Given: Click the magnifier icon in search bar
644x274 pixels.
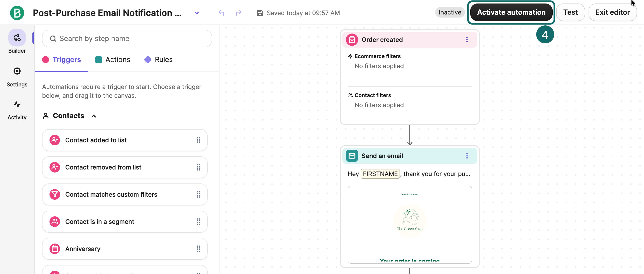Looking at the screenshot, I should 53,38.
